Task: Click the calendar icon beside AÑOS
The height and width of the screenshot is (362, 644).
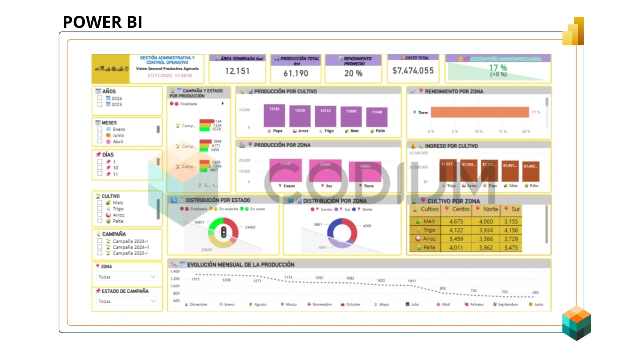Action: 98,91
